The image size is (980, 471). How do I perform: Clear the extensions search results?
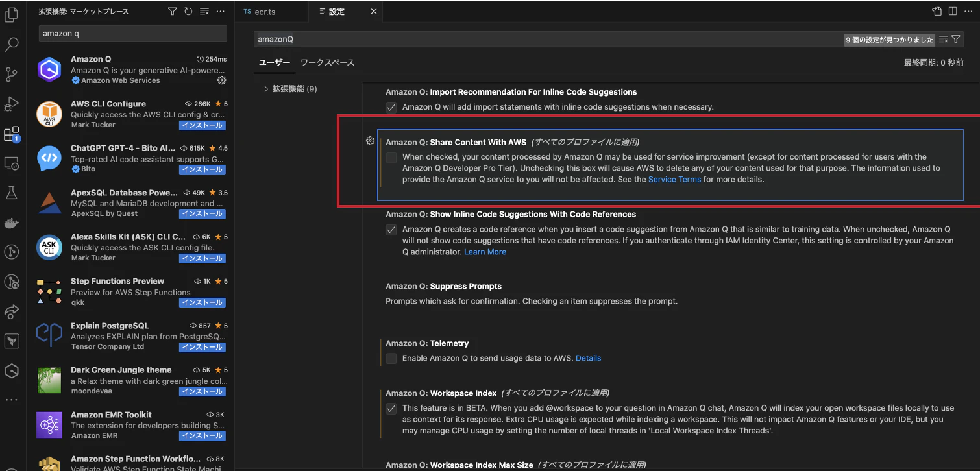[x=204, y=11]
